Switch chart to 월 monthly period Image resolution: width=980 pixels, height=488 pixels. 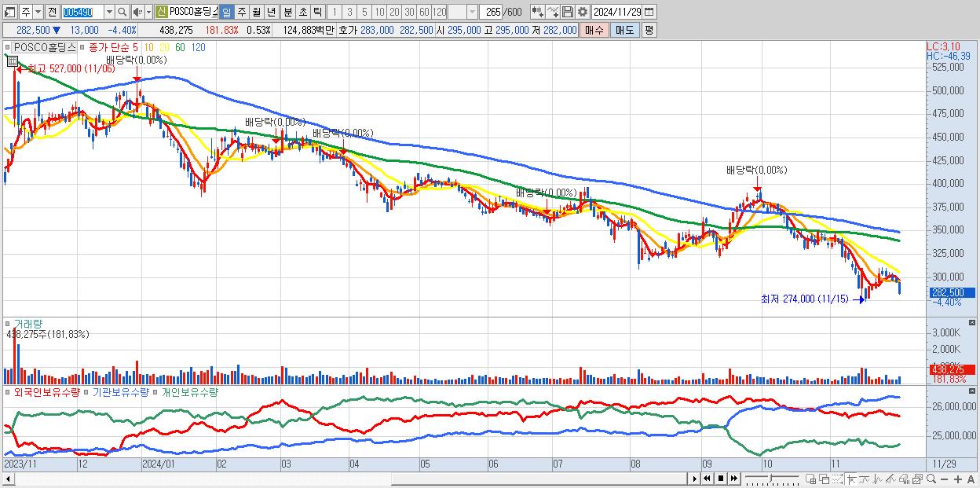click(x=256, y=12)
